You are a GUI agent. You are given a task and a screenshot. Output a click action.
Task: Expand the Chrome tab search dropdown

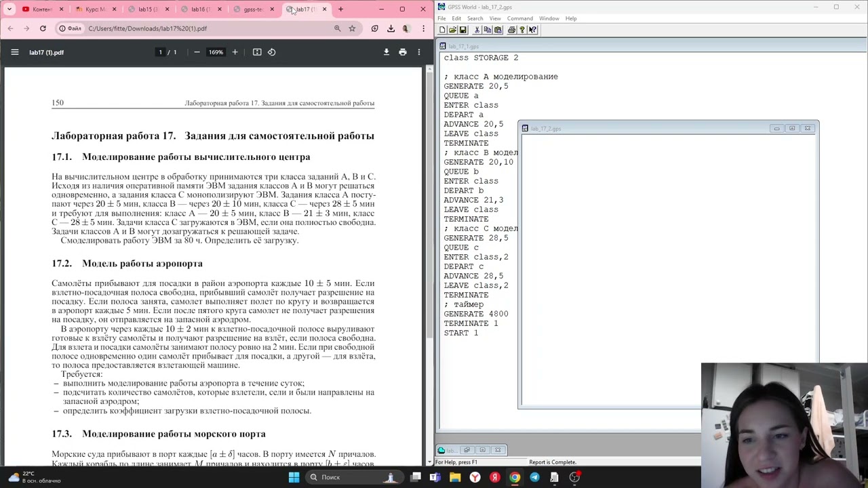pos(9,9)
